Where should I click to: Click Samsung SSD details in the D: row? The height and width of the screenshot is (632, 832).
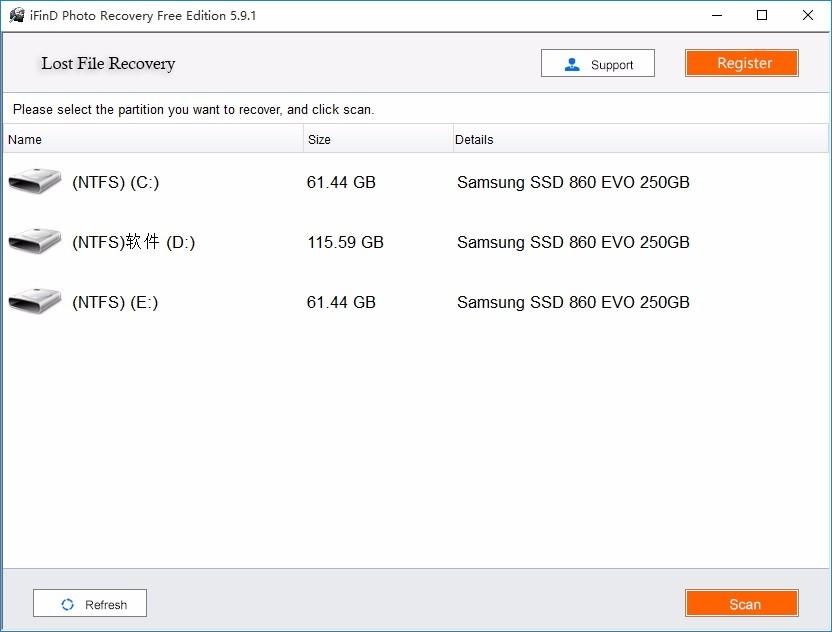point(573,242)
